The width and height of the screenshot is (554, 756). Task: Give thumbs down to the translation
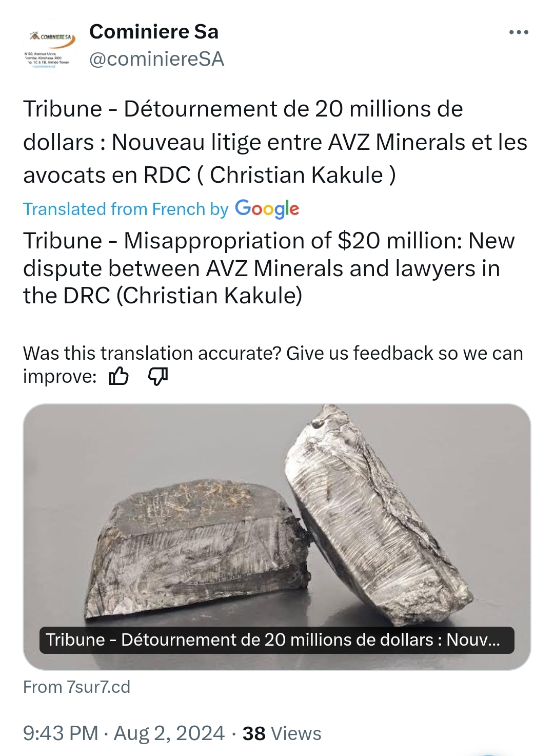pyautogui.click(x=158, y=377)
